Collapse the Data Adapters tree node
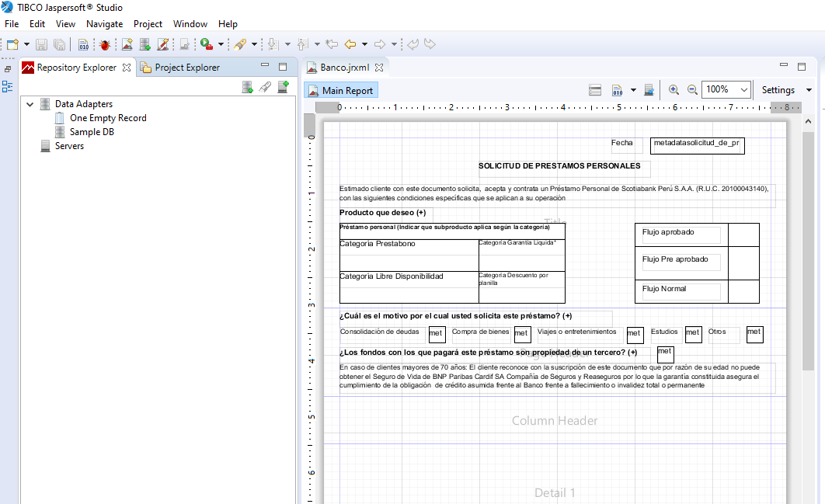Image resolution: width=825 pixels, height=504 pixels. coord(30,104)
